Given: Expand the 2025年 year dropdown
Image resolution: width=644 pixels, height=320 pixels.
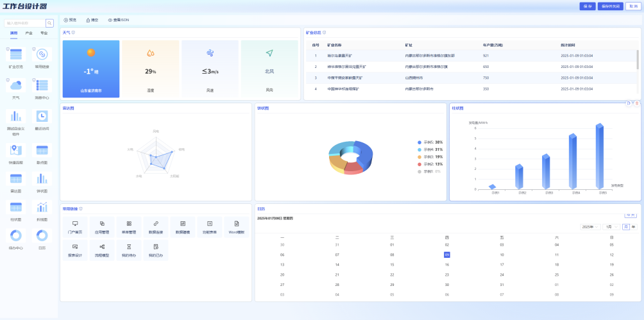Looking at the screenshot, I should 589,227.
